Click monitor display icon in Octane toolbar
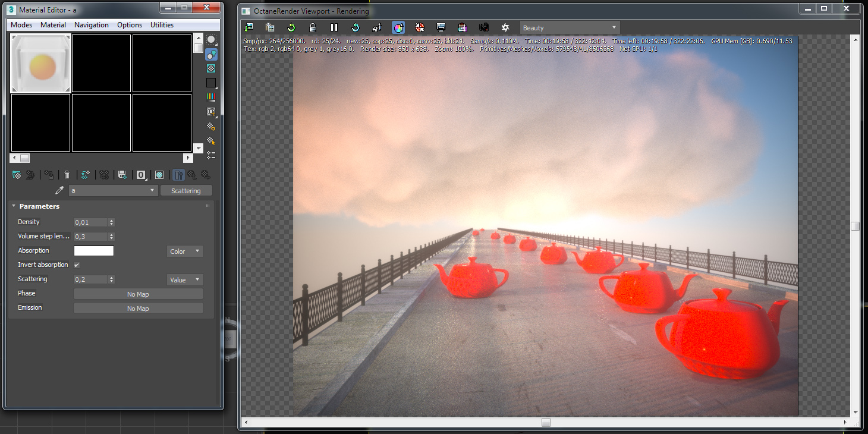Image resolution: width=868 pixels, height=434 pixels. (441, 27)
